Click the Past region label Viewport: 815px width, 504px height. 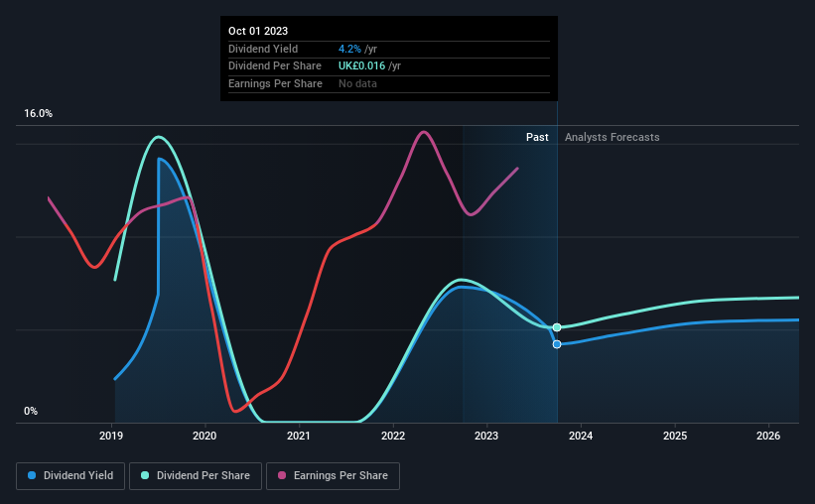[x=537, y=137]
